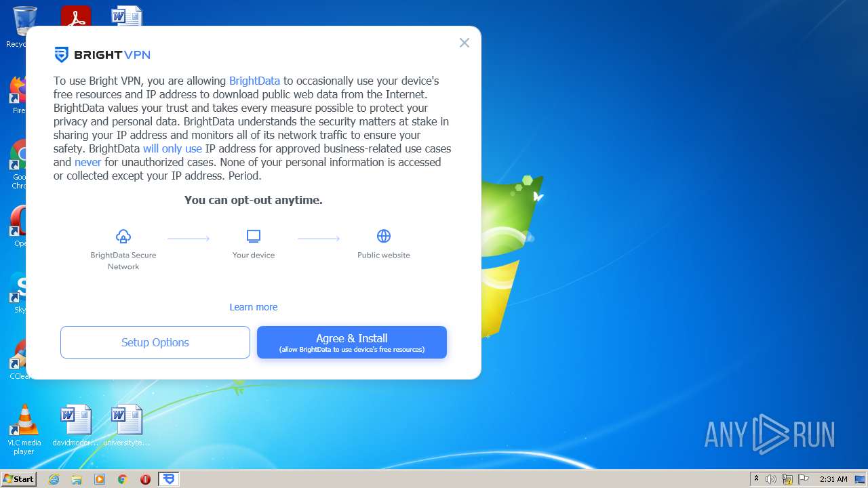Viewport: 868px width, 488px height.
Task: Click the "will only use" highlighted text
Action: 172,148
